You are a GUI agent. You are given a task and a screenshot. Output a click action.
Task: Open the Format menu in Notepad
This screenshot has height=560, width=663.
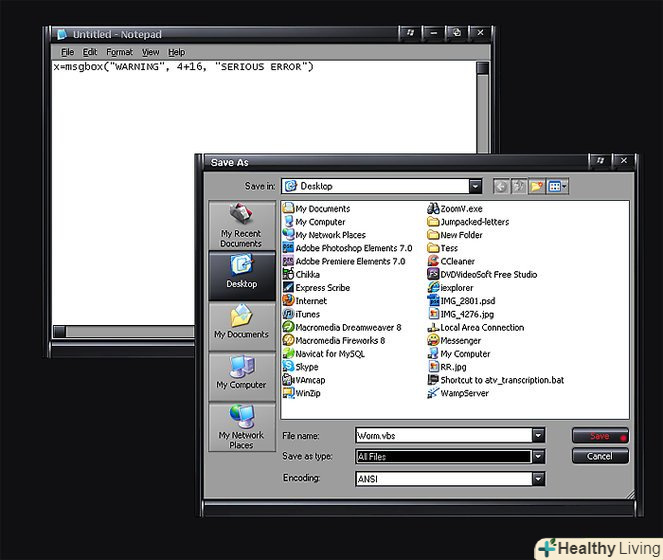pos(119,52)
